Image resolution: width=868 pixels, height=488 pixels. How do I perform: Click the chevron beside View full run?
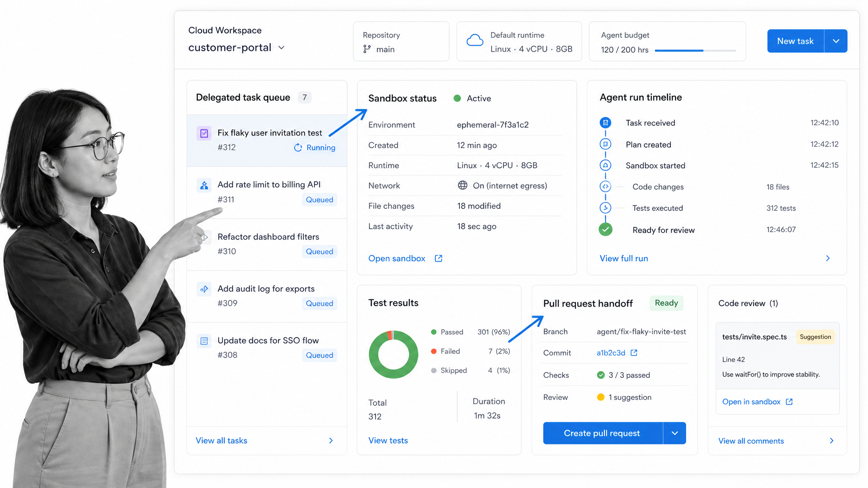coord(828,258)
